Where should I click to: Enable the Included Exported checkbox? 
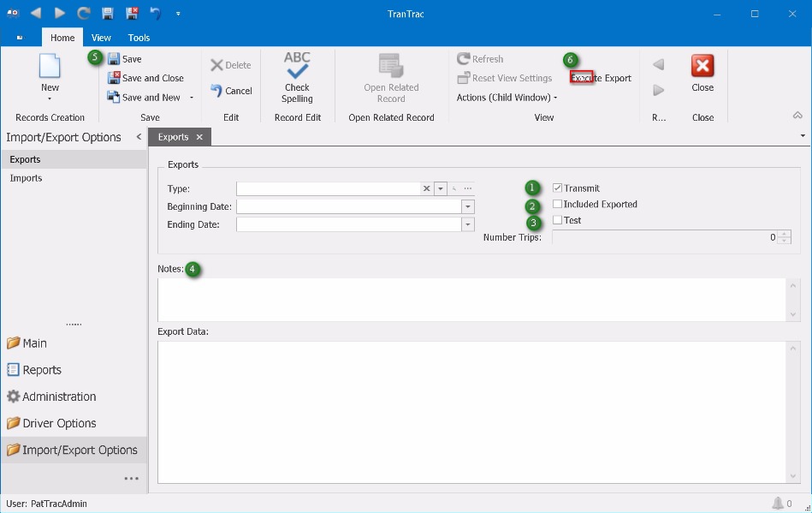point(556,204)
